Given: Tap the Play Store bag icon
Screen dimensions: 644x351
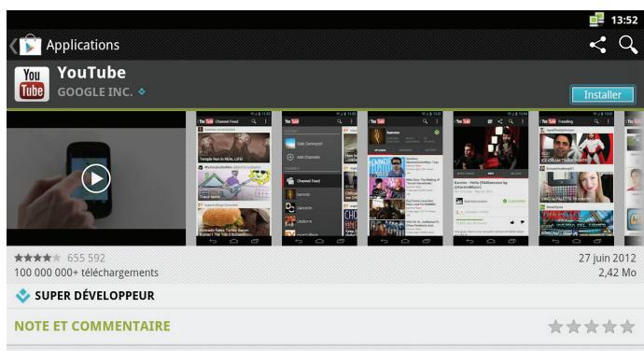Looking at the screenshot, I should (30, 45).
